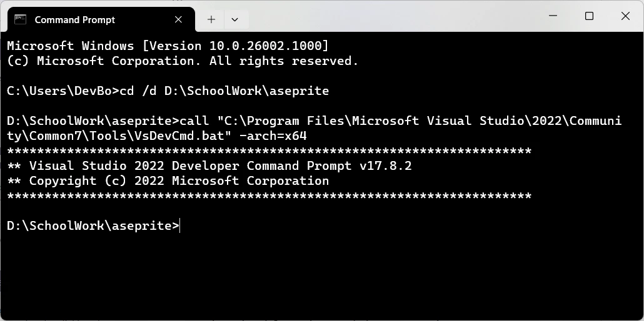This screenshot has width=644, height=321.
Task: Click the C:\Users\DevBo> prompt text
Action: pos(63,91)
